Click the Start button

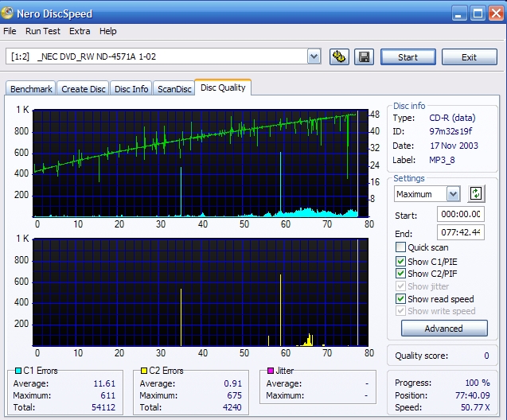click(x=408, y=57)
